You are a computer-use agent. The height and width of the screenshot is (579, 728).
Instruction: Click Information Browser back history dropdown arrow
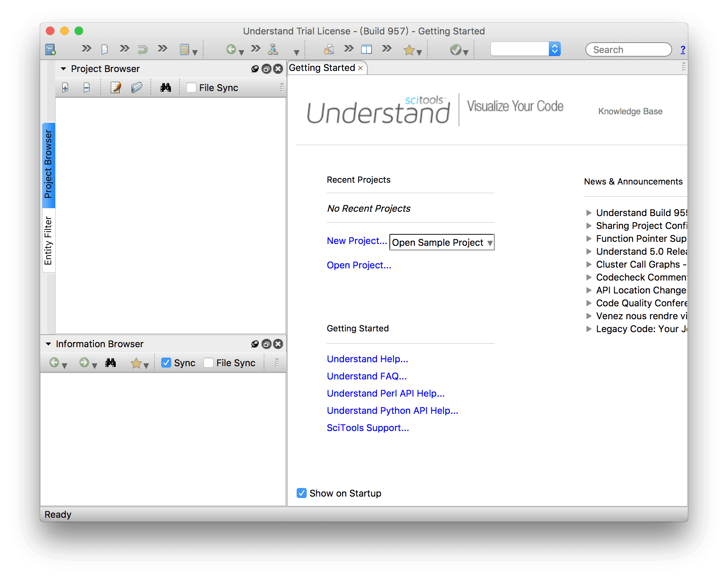(x=64, y=366)
